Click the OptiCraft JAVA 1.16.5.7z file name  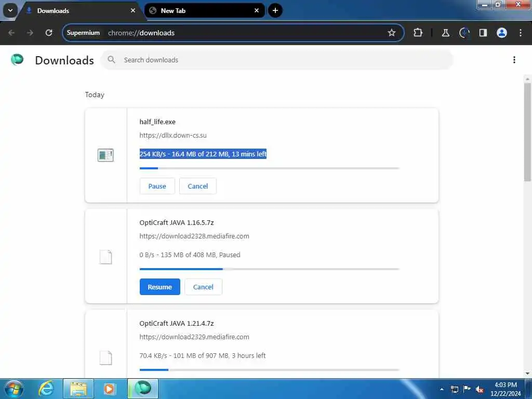pos(177,222)
